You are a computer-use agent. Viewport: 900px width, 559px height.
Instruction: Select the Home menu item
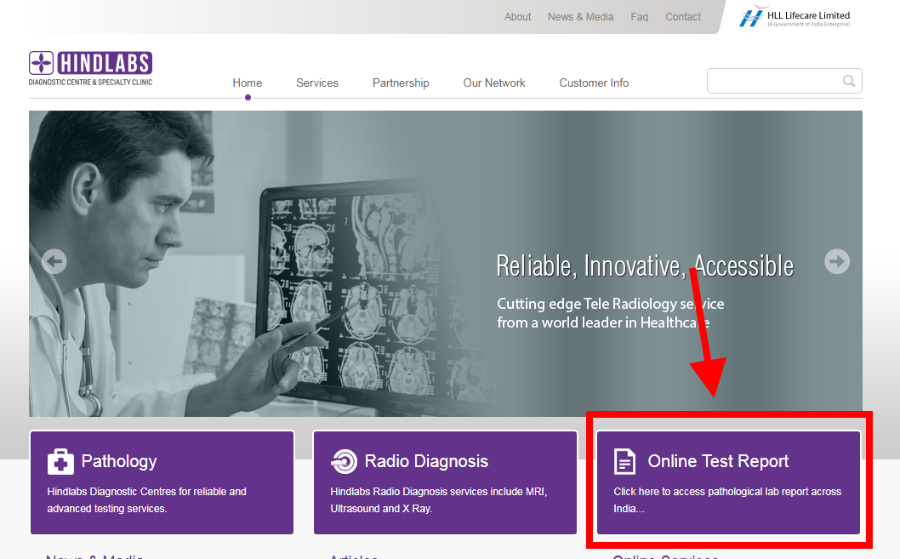(247, 83)
